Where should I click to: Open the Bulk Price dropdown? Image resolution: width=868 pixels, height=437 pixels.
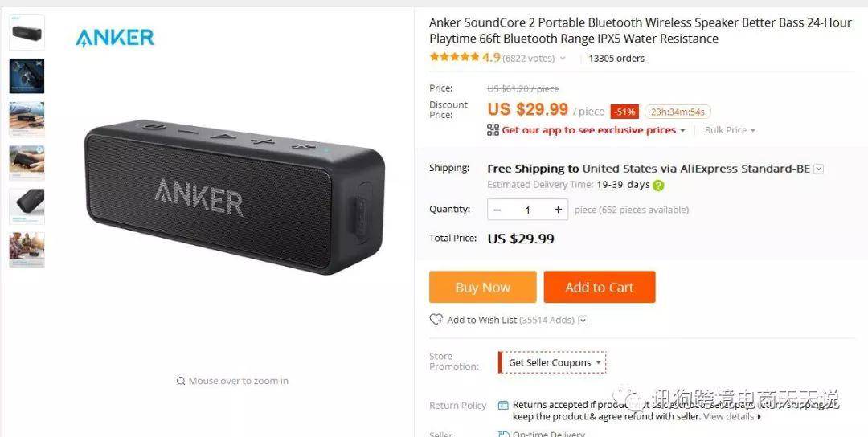point(730,130)
